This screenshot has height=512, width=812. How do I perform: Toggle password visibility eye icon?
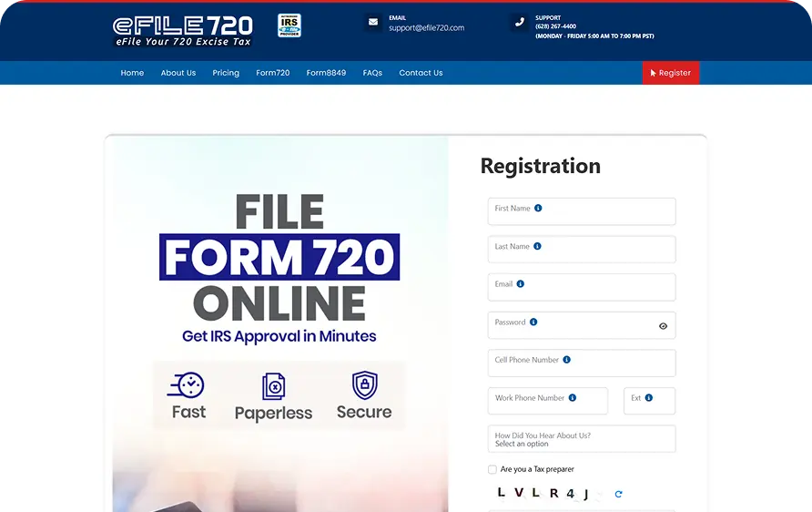pyautogui.click(x=663, y=326)
